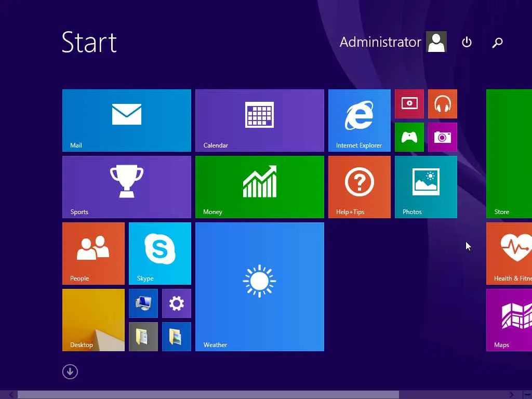532x399 pixels.
Task: Open the Maps tile
Action: 509,320
